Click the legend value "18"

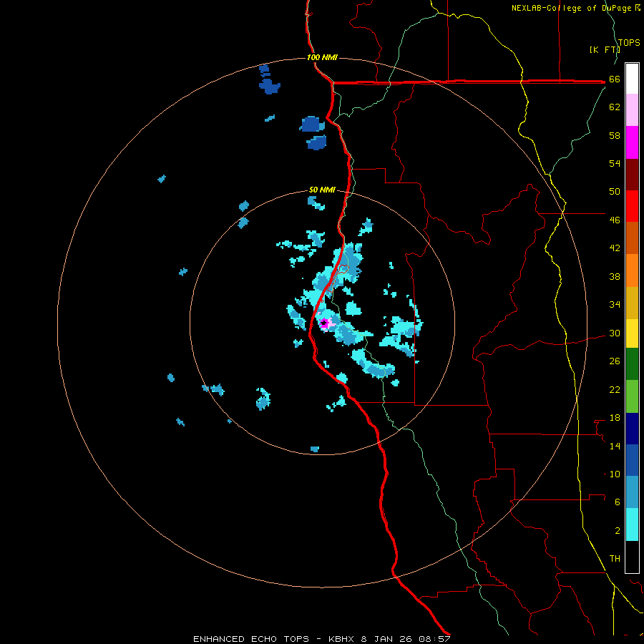click(x=615, y=418)
